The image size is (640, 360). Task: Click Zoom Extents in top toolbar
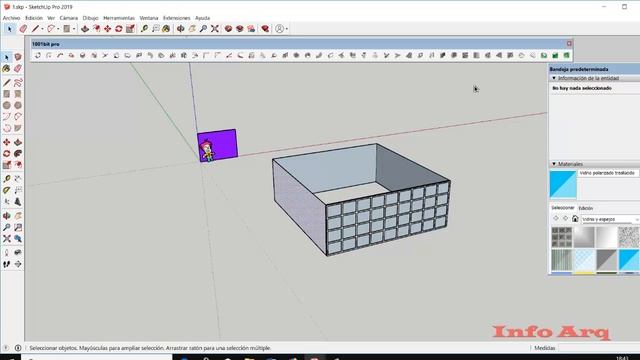pyautogui.click(x=215, y=29)
